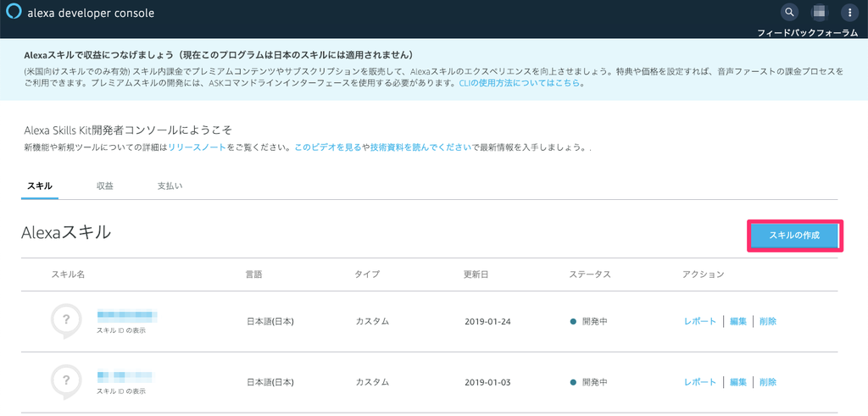This screenshot has height=416, width=868.
Task: Click 日本語(日本) in 2019-01-24 row
Action: [270, 321]
